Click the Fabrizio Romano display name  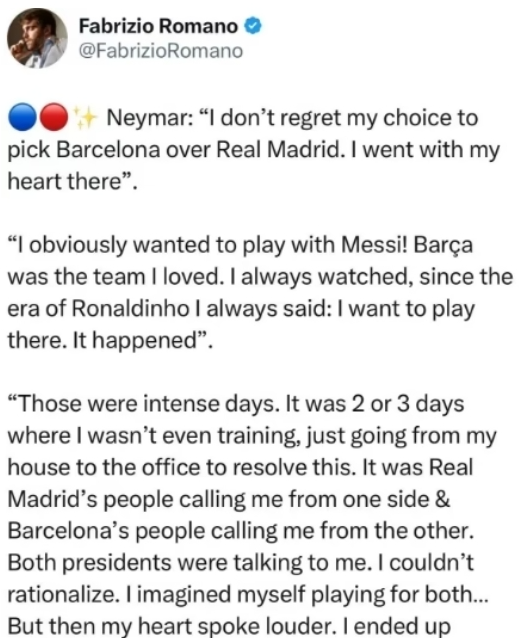point(158,26)
